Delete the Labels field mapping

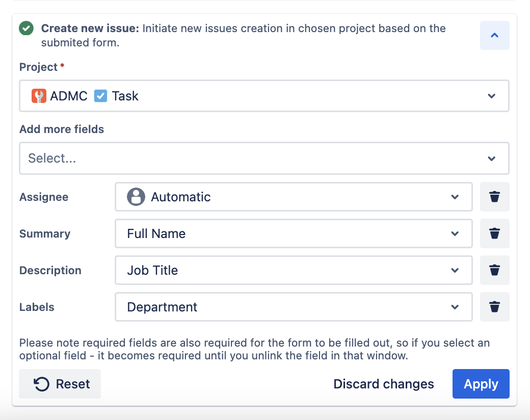[494, 307]
